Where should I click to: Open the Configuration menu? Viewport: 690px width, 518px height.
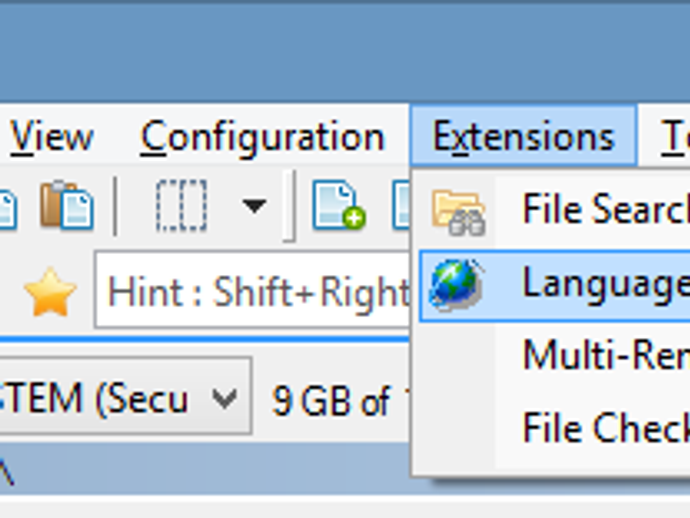click(x=263, y=137)
